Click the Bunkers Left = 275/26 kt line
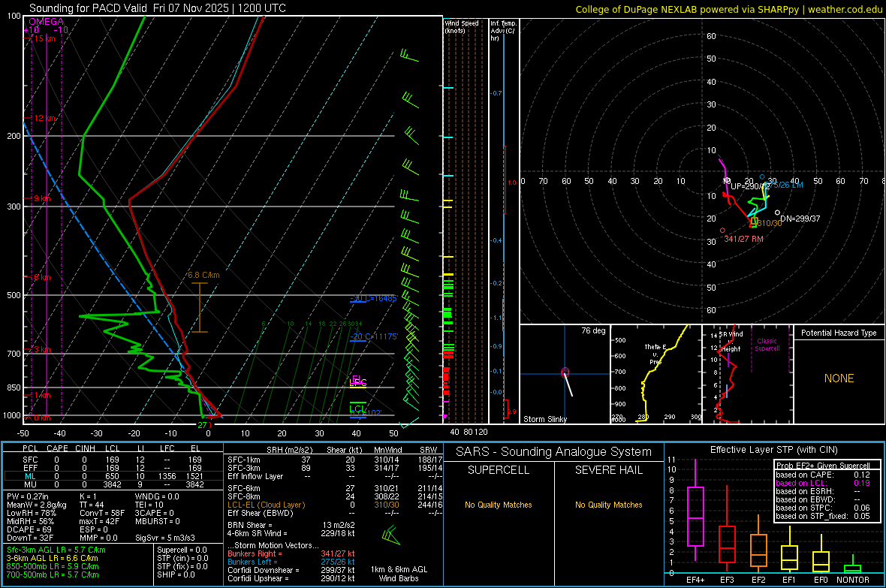The height and width of the screenshot is (588, 886). pyautogui.click(x=291, y=562)
